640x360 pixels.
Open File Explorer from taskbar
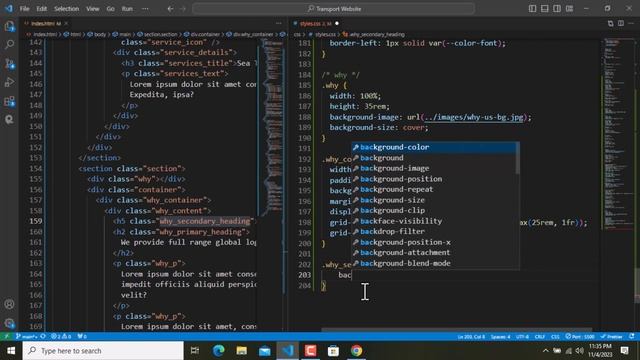pos(242,351)
